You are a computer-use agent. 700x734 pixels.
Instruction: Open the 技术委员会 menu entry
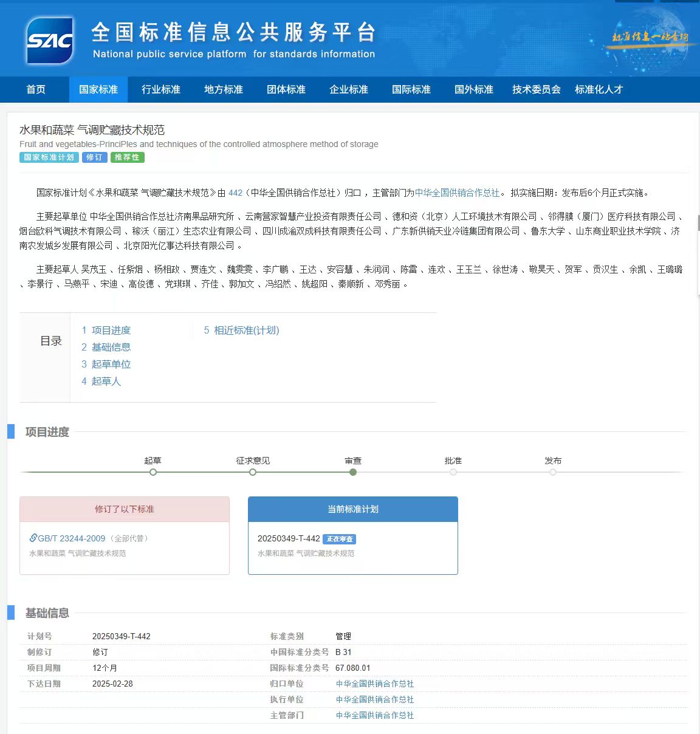tap(536, 89)
